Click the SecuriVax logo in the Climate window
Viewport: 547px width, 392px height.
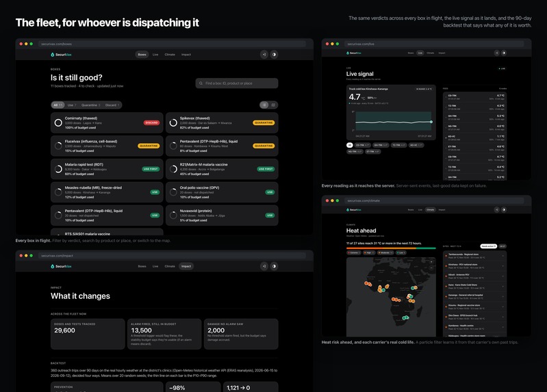point(354,210)
